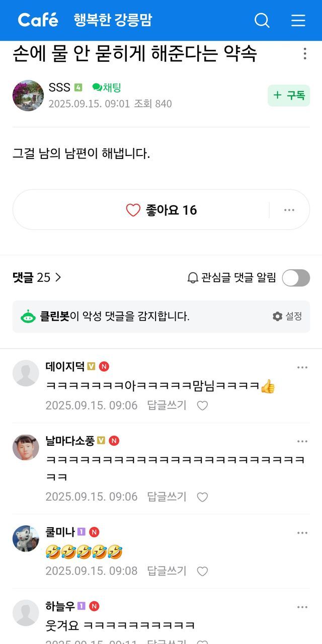Image resolution: width=322 pixels, height=644 pixels.
Task: Open more options on 데이지덕's comment
Action: [302, 368]
